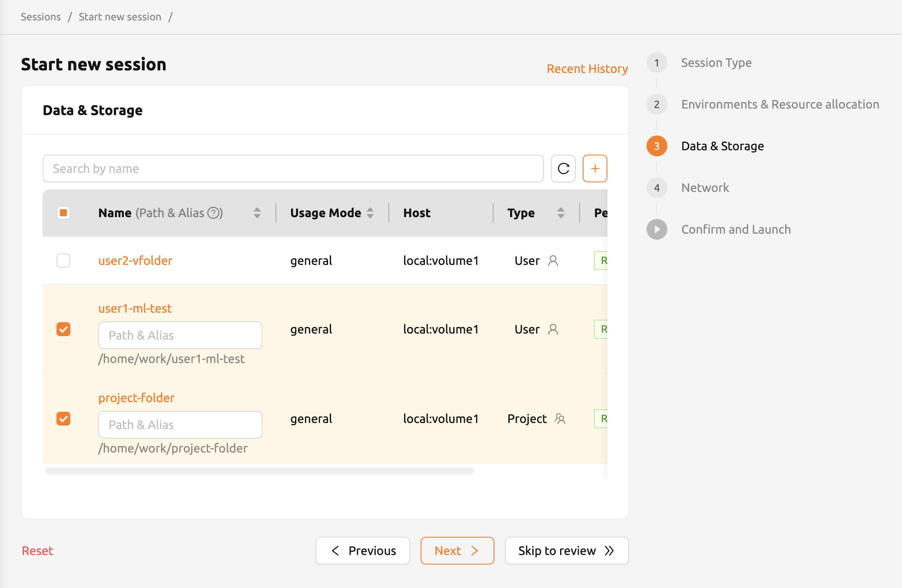Viewport: 902px width, 588px height.
Task: Click the refresh folder list icon
Action: tap(563, 168)
